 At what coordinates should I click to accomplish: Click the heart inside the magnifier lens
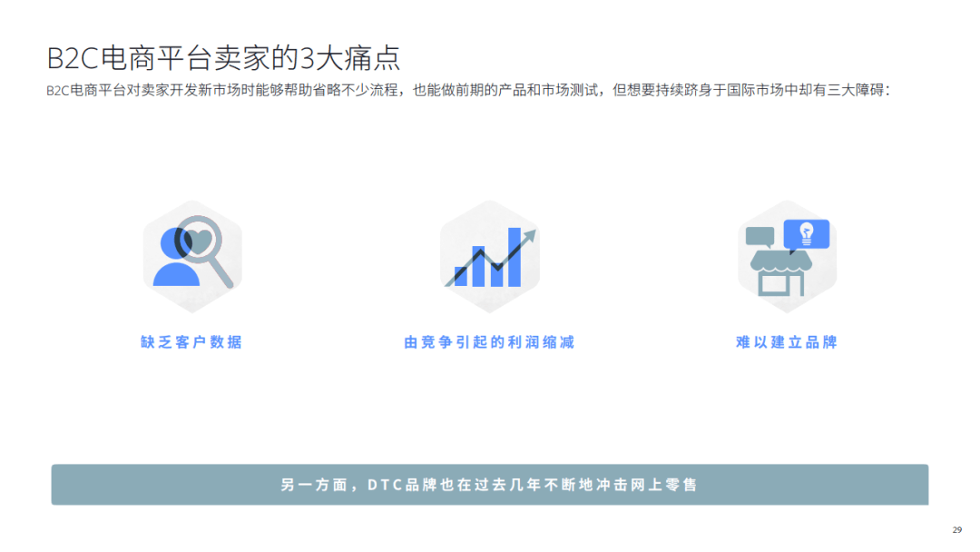tap(200, 241)
